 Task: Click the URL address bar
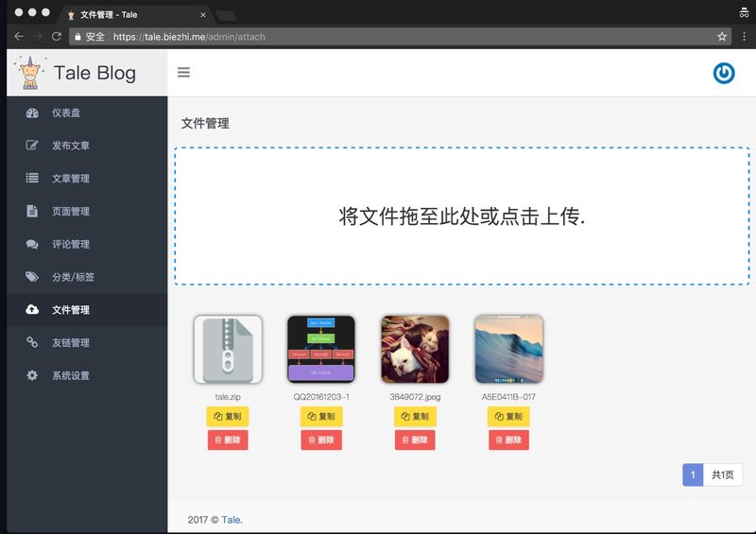[x=400, y=37]
